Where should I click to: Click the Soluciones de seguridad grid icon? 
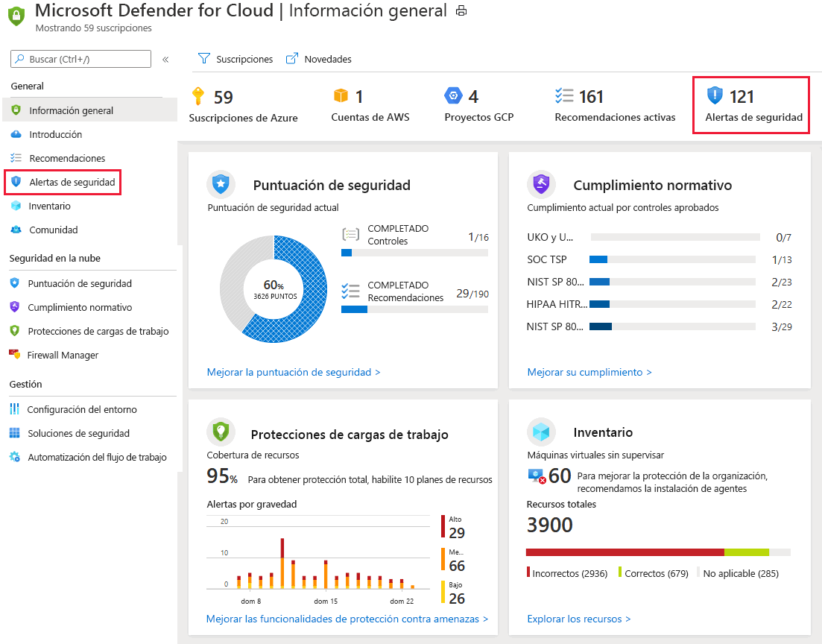click(15, 433)
